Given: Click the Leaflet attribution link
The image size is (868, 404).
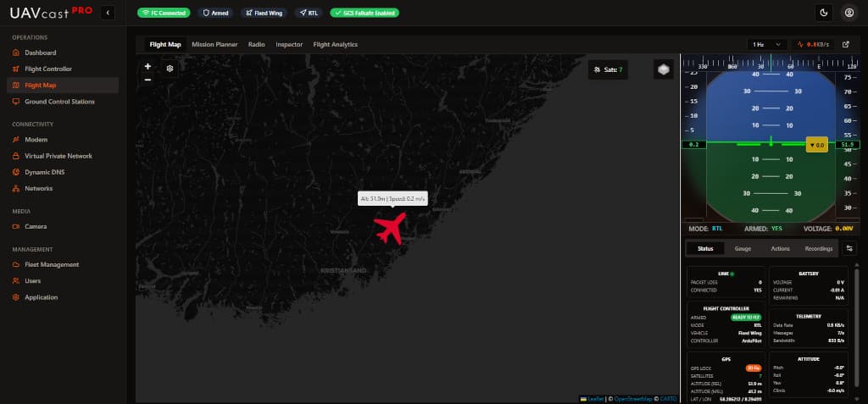Looking at the screenshot, I should pyautogui.click(x=596, y=398).
